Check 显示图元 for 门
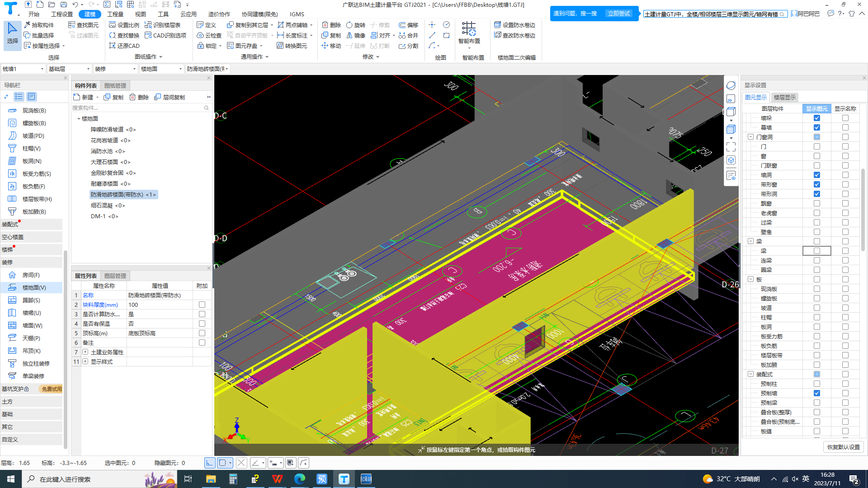868x488 pixels. coord(816,146)
